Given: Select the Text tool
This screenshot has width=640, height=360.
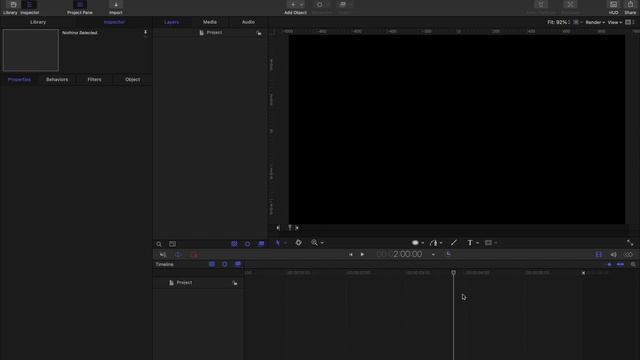Looking at the screenshot, I should [470, 243].
